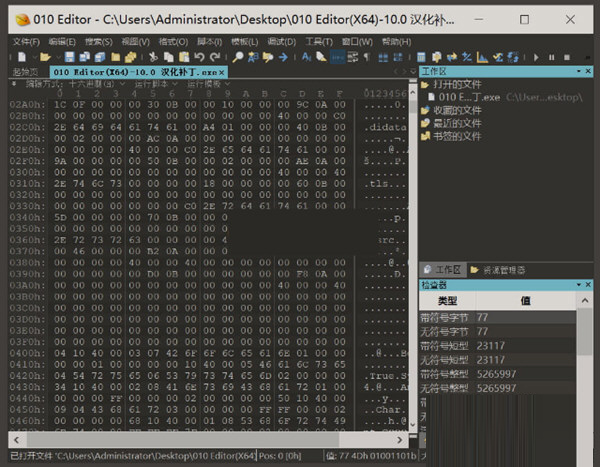Click the horizontal scrollbar under the hex view
The image size is (600, 467).
[x=200, y=439]
